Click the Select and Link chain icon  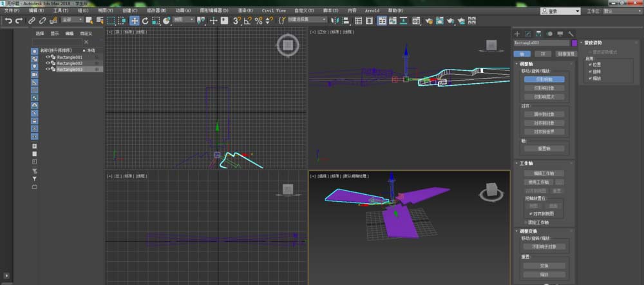point(32,21)
